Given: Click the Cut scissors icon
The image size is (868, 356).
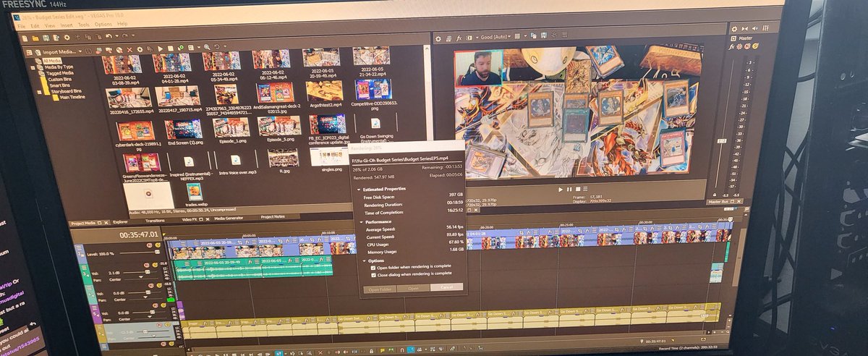Looking at the screenshot, I should coord(77,37).
